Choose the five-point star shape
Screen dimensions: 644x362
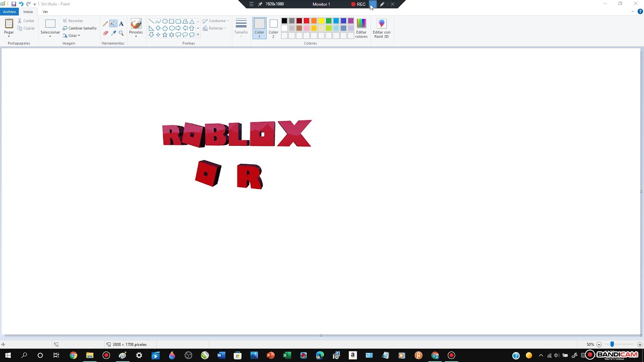click(165, 35)
